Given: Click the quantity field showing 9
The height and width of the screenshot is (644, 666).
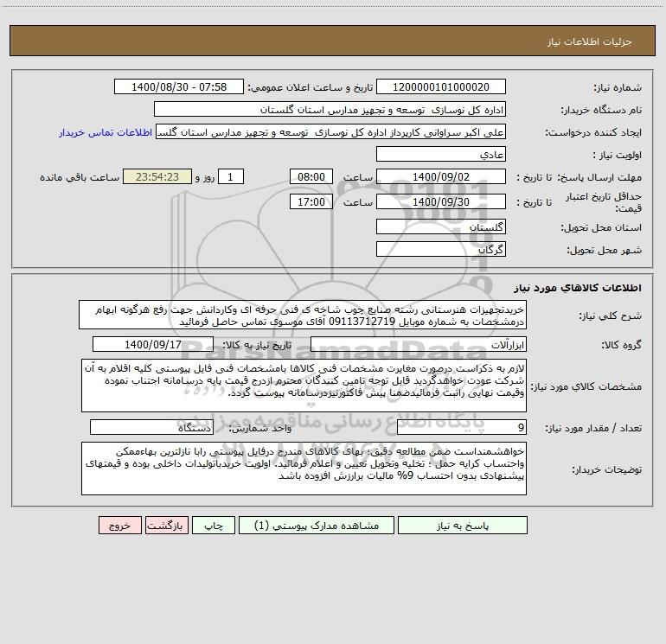Looking at the screenshot, I should tap(462, 427).
